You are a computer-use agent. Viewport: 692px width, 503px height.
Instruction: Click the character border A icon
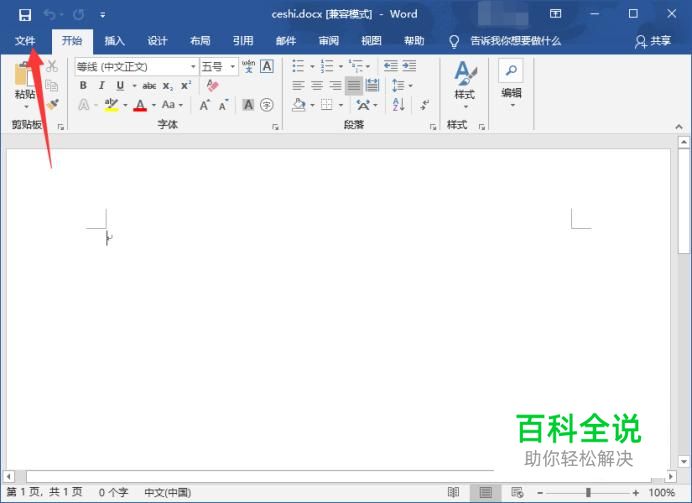[x=267, y=66]
